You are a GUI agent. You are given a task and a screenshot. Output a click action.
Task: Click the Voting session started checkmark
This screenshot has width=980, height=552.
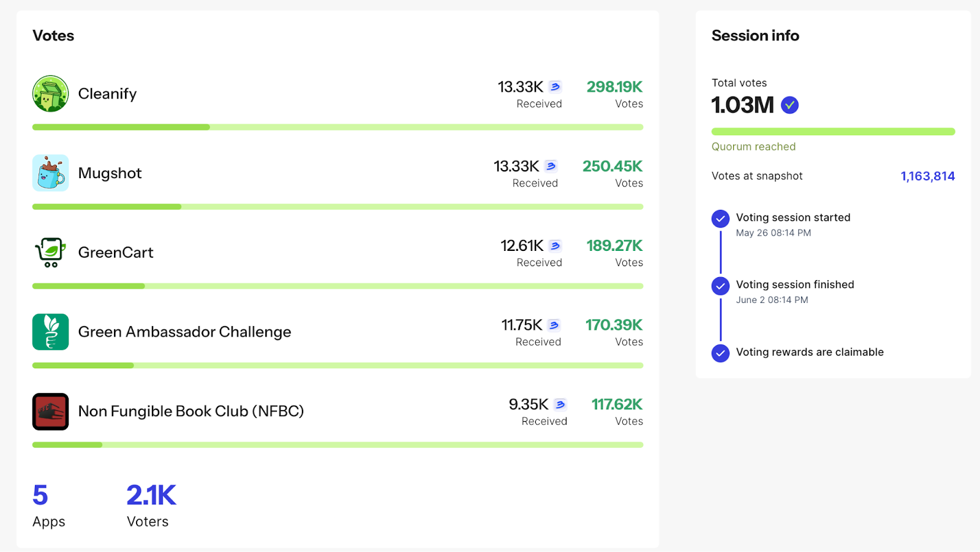click(x=720, y=218)
